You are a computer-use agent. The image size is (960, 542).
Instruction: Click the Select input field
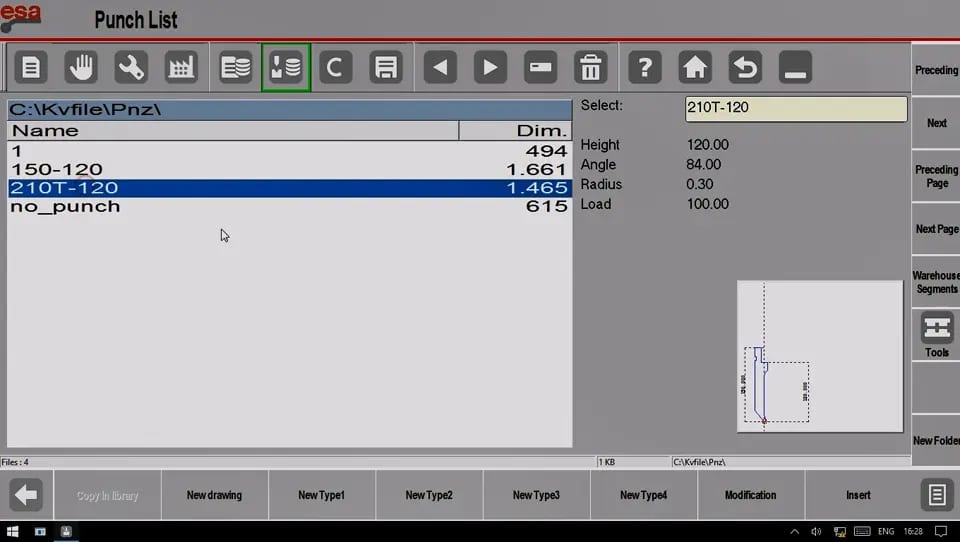point(796,108)
